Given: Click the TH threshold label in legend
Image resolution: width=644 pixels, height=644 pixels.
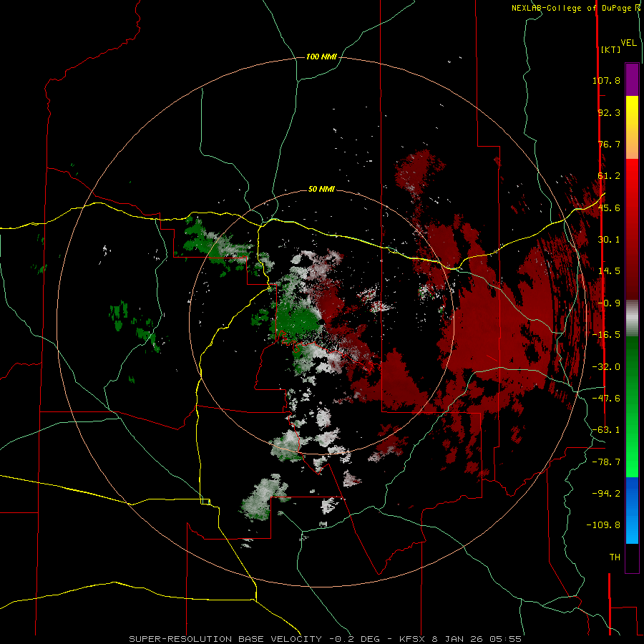Looking at the screenshot, I should click(615, 557).
